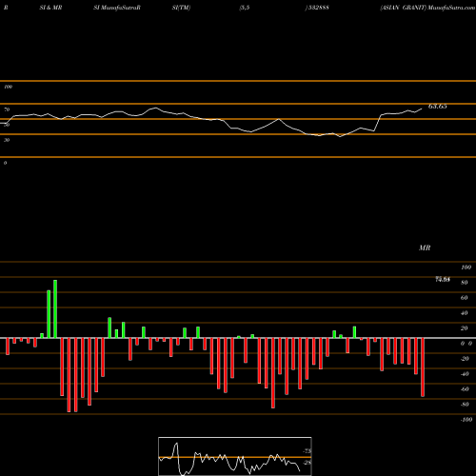
Task: Click the -20 label on MR axis
Action: (465, 359)
